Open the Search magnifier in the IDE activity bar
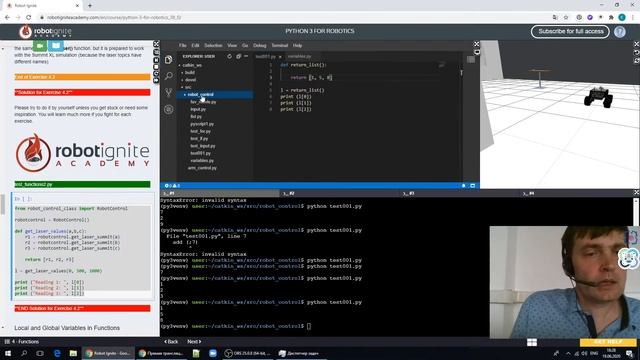Screen dimensions: 640x360 point(169,76)
